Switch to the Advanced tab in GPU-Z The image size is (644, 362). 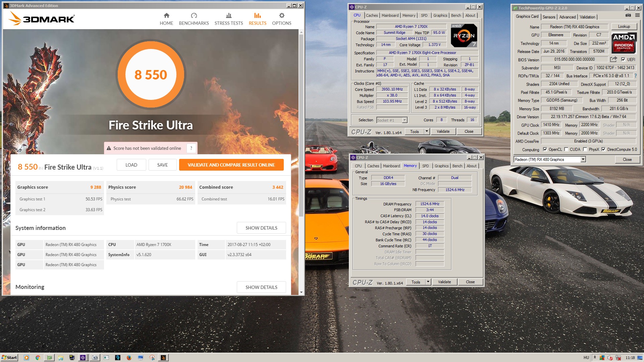567,17
